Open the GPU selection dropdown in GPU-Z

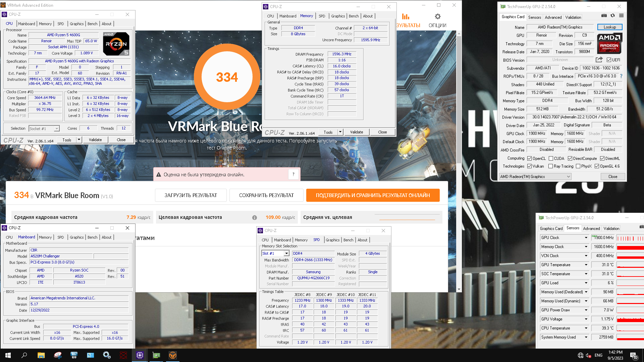[535, 177]
